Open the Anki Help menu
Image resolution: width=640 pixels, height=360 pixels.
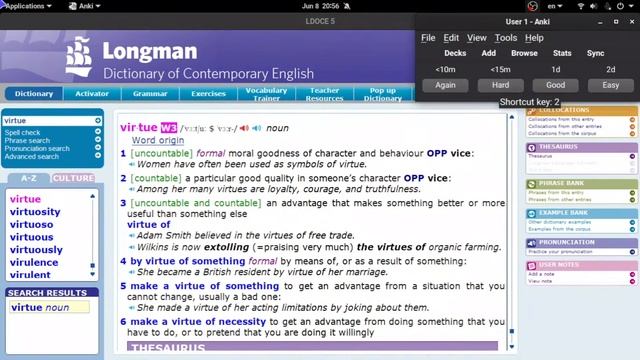[534, 38]
